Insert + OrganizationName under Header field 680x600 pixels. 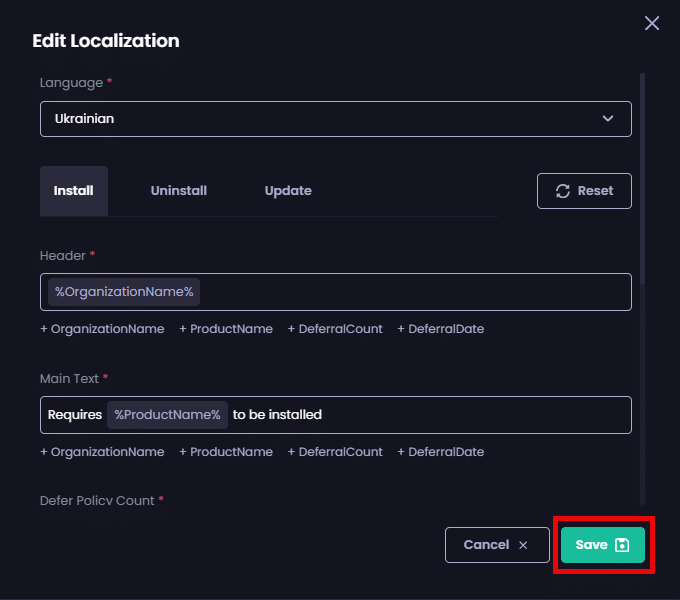(102, 329)
